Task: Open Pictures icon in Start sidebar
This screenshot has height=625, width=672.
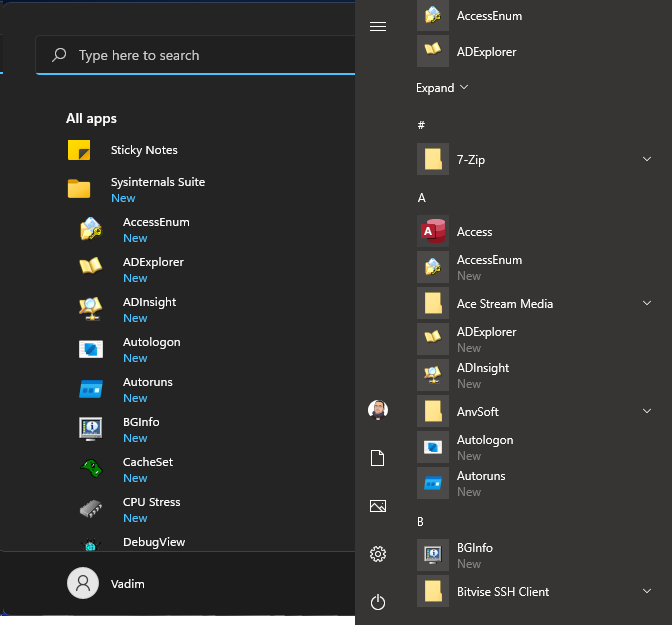Action: click(378, 506)
